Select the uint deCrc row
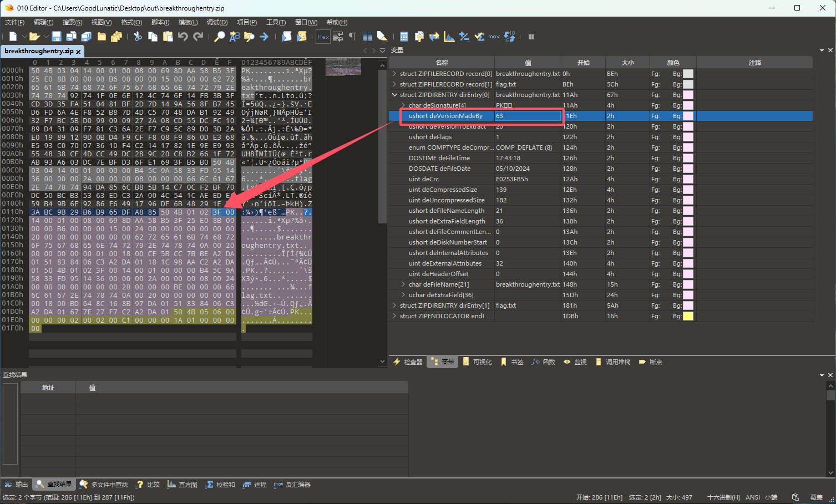Screen dimensions: 836x504 click(x=601, y=179)
